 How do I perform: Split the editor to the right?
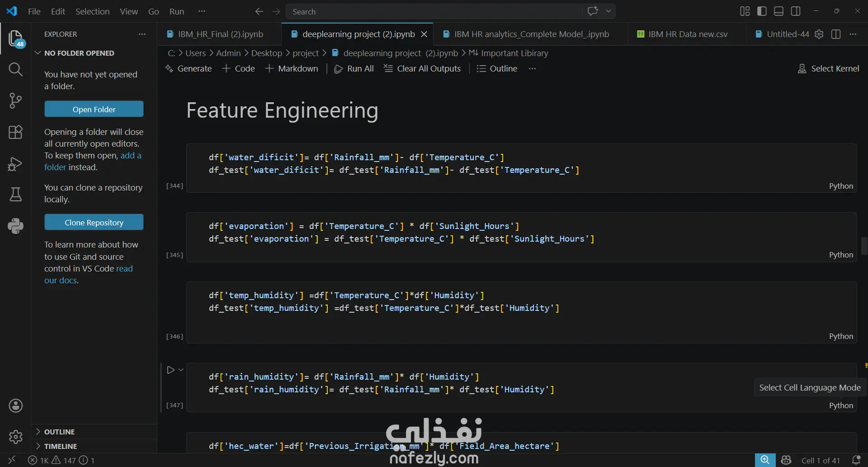coord(836,34)
